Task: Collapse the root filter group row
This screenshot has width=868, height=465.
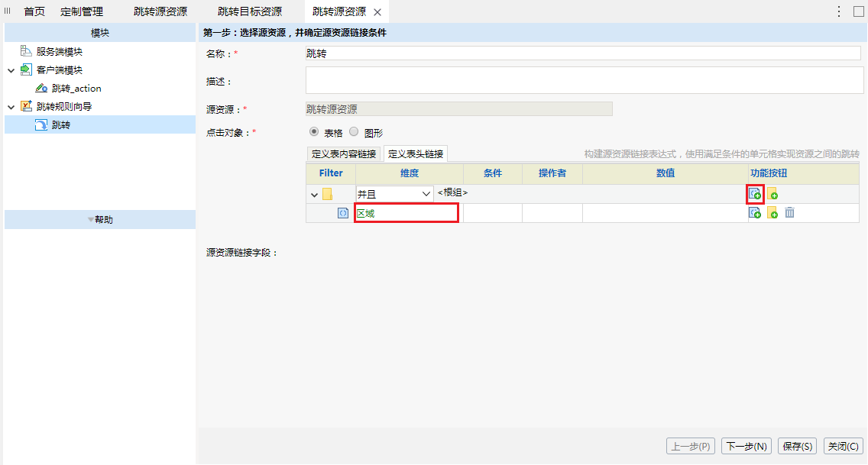Action: pos(315,195)
